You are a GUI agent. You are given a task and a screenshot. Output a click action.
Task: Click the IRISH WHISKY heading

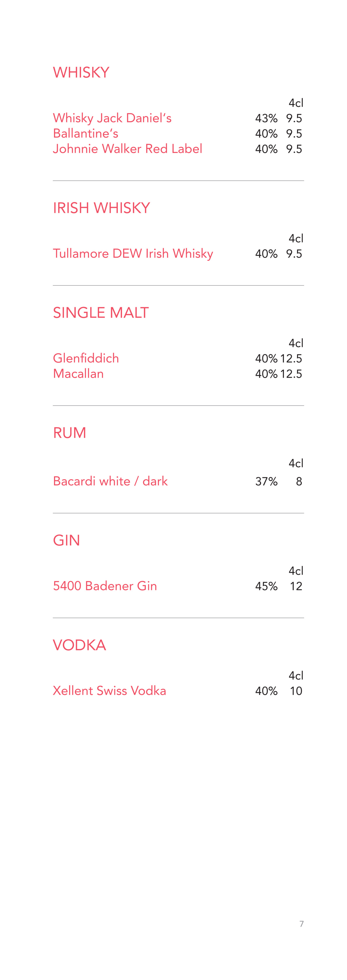tap(101, 208)
